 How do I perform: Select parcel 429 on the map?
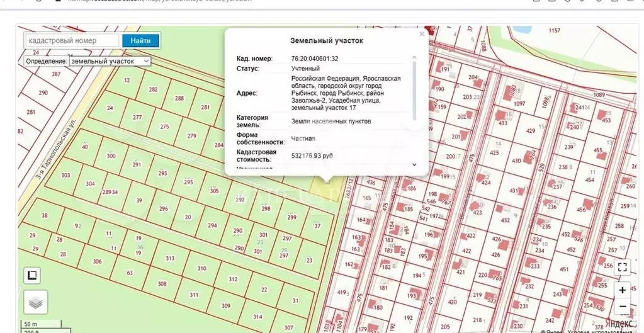coord(531,130)
